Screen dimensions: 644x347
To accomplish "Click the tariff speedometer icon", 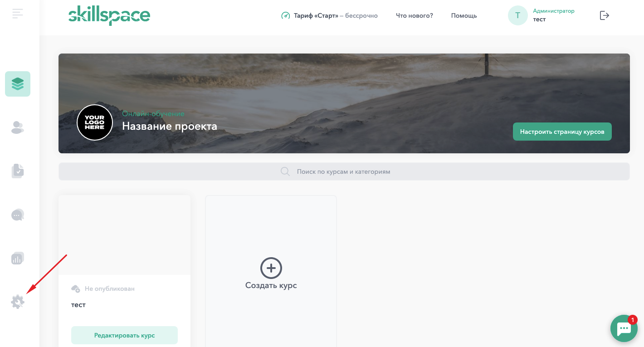I will pyautogui.click(x=285, y=15).
